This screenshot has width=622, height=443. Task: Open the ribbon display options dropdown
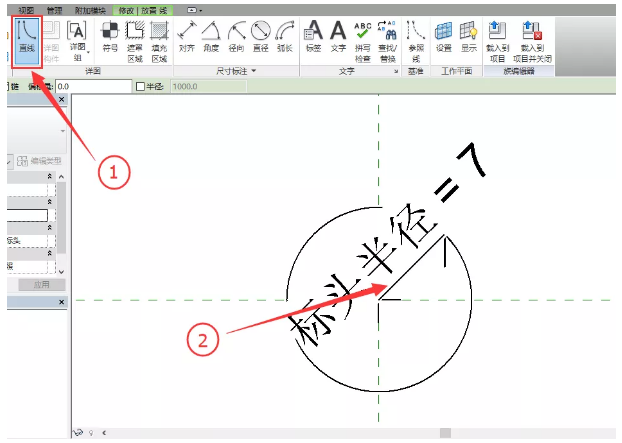[x=194, y=10]
